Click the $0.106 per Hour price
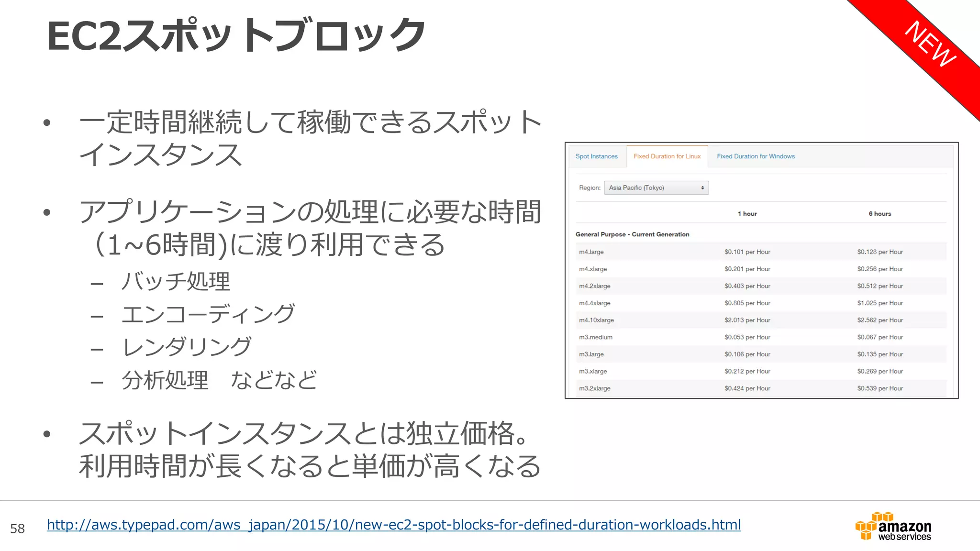 [x=747, y=354]
